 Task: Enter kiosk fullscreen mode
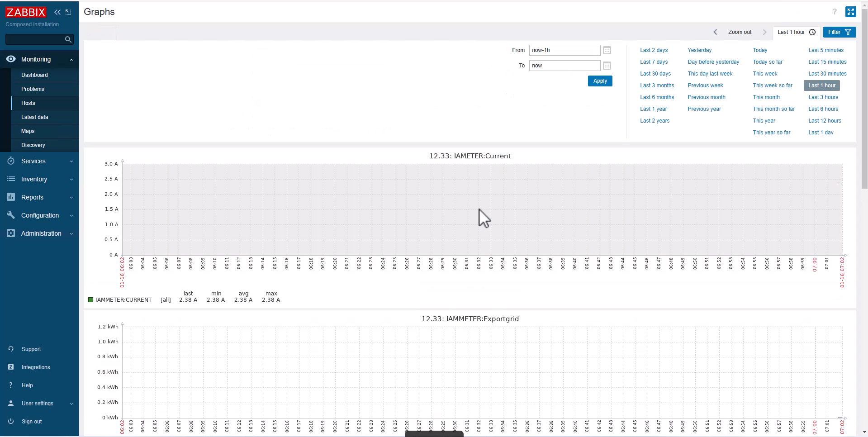[850, 12]
